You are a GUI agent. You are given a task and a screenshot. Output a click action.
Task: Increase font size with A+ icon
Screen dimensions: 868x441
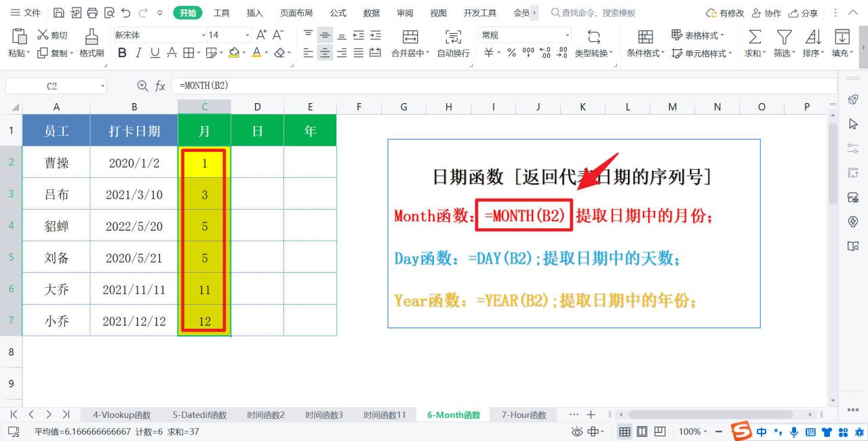261,35
